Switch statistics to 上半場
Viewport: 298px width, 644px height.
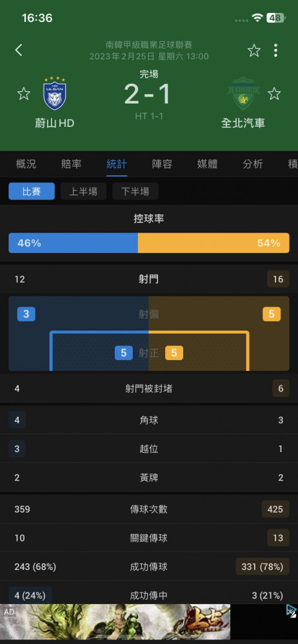point(83,191)
